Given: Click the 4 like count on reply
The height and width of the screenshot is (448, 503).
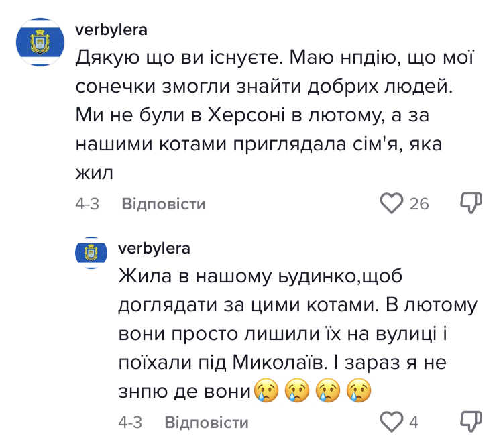Looking at the screenshot, I should (x=414, y=423).
